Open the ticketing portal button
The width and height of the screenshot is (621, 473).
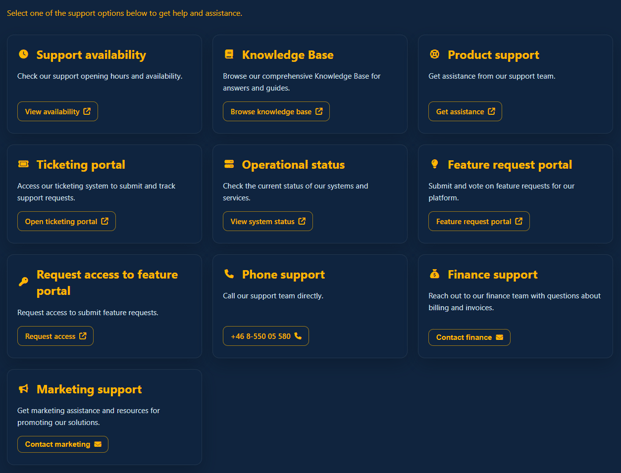click(x=66, y=221)
